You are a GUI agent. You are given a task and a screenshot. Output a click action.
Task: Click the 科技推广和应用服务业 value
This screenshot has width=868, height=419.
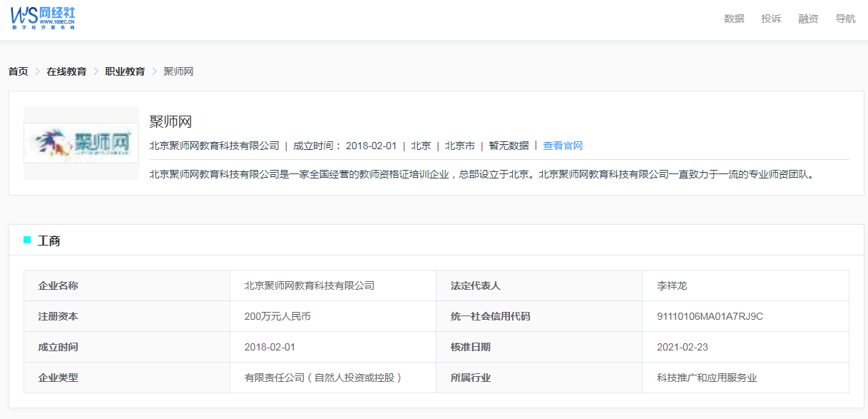tap(707, 378)
